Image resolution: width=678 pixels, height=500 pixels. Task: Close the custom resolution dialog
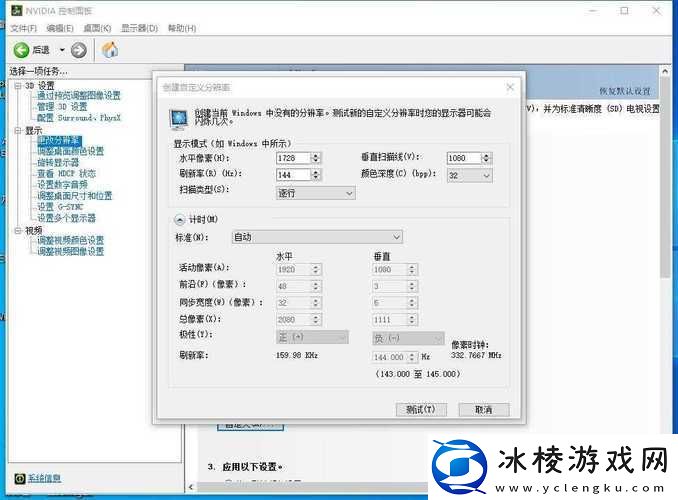[x=510, y=87]
